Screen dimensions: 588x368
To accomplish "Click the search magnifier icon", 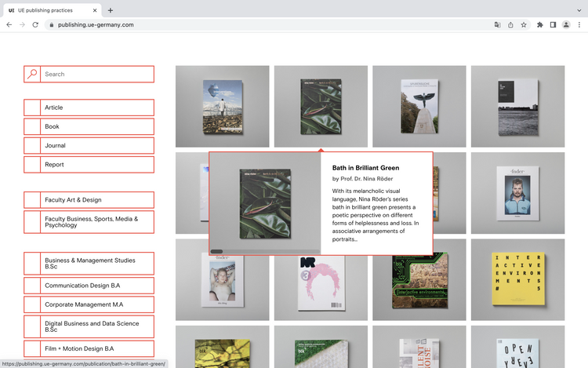I will (x=32, y=74).
